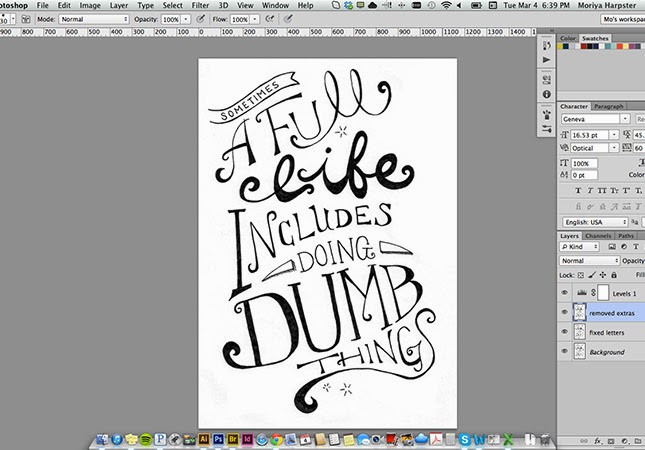Hide the Background layer
645x450 pixels.
pyautogui.click(x=564, y=351)
